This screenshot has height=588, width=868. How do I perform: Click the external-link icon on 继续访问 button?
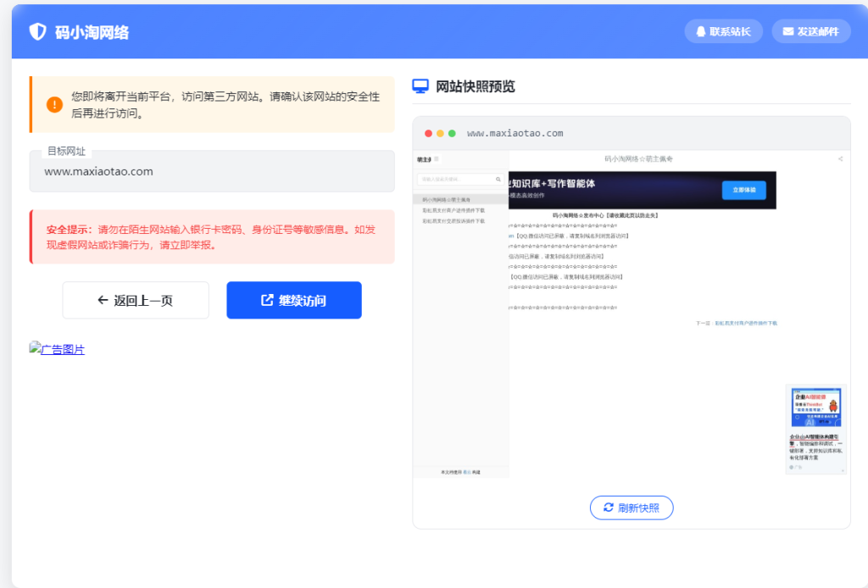[268, 300]
